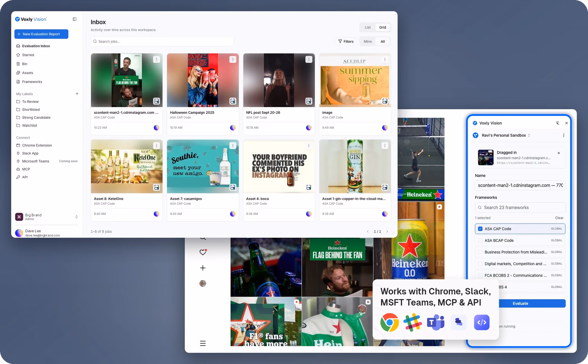This screenshot has width=588, height=364.
Task: Switch to List view
Action: tap(368, 27)
